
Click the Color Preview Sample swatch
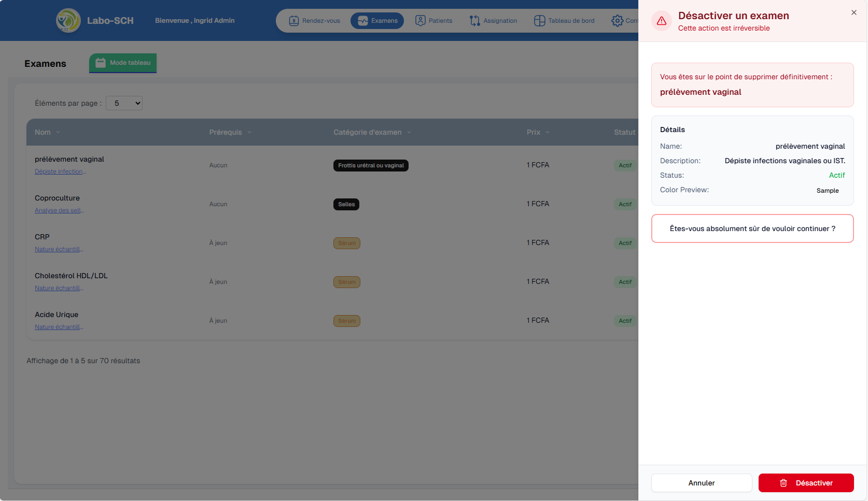click(827, 191)
